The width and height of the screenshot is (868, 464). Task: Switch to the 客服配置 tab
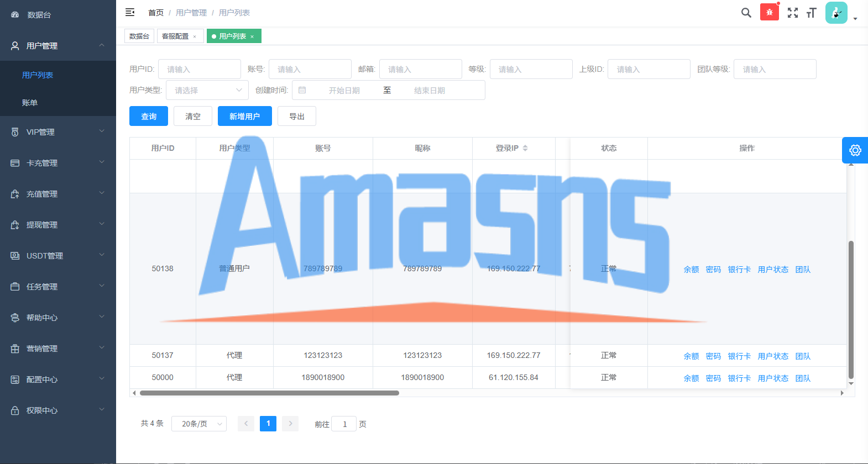tap(175, 36)
